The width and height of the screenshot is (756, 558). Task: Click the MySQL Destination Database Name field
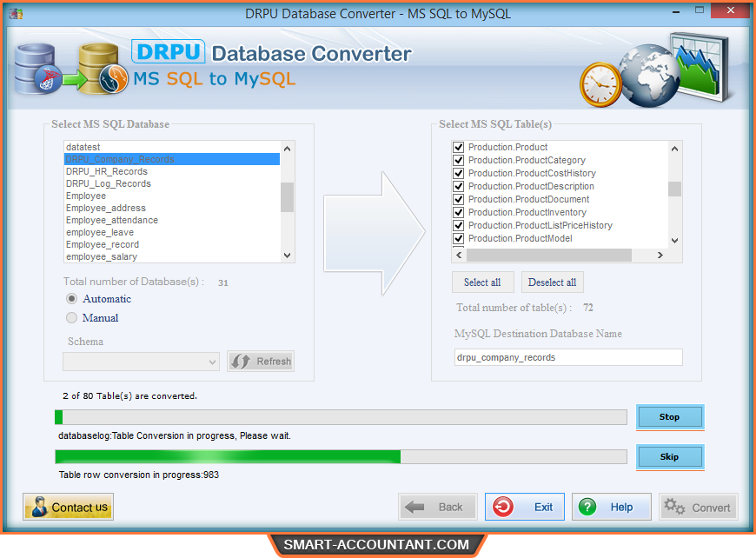click(x=568, y=357)
